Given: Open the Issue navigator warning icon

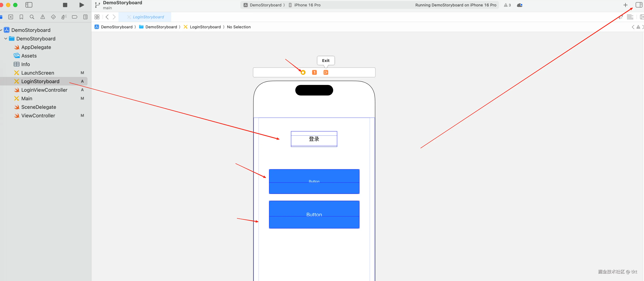Looking at the screenshot, I should (43, 17).
